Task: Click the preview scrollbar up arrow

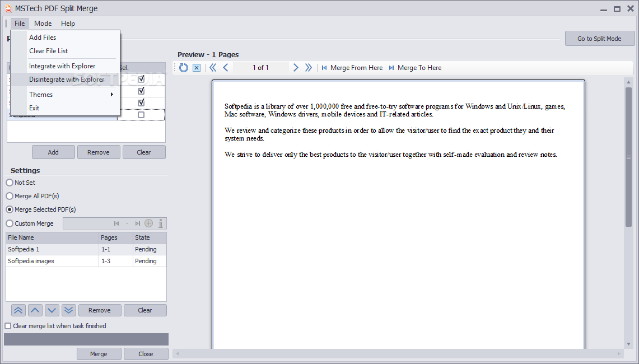Action: tap(628, 82)
